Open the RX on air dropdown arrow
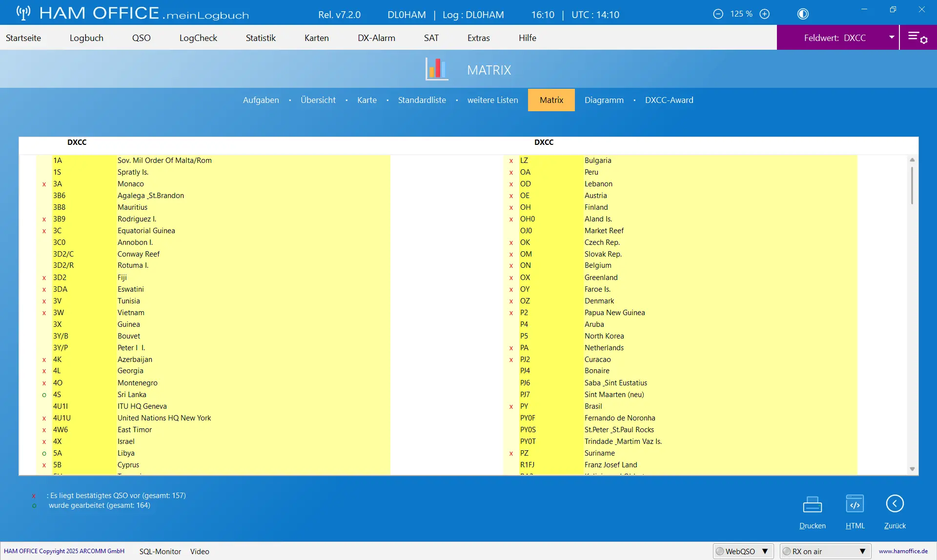The height and width of the screenshot is (560, 937). point(862,551)
